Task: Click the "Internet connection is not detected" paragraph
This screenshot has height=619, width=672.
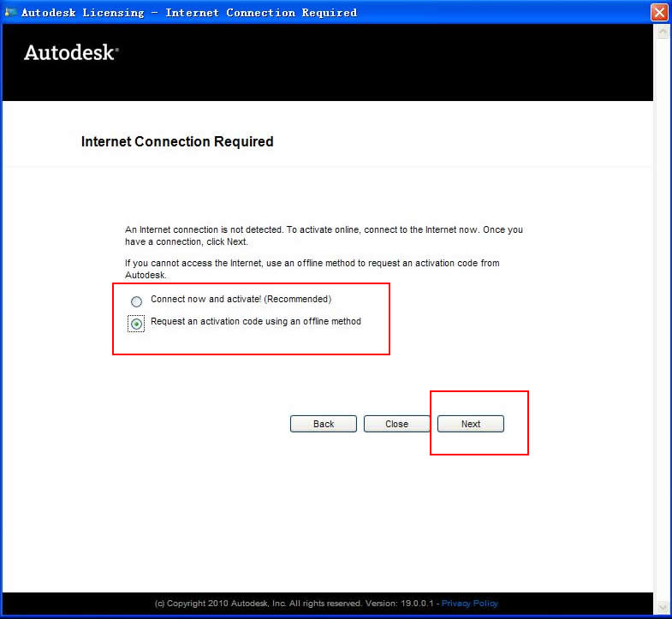Action: click(x=336, y=235)
